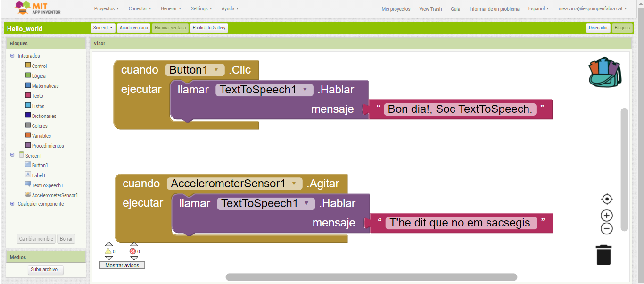
Task: Click the Subir archivo button
Action: coord(46,270)
